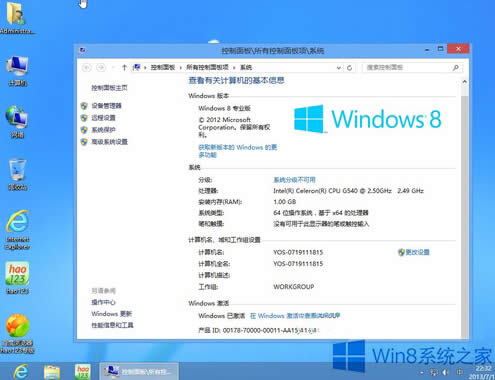Click Internet Explorer in the taskbar

21,371
